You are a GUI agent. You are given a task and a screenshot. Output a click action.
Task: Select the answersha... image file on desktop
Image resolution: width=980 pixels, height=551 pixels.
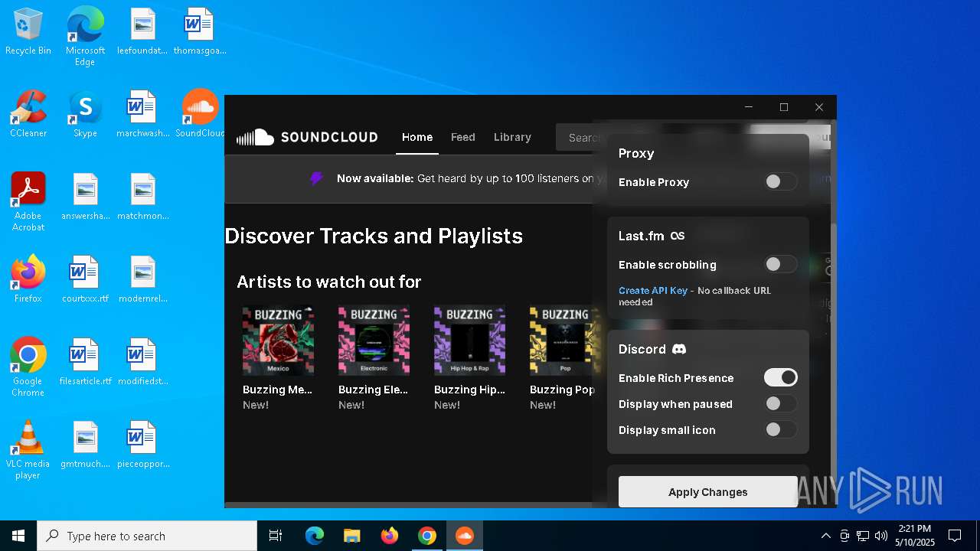(x=85, y=197)
